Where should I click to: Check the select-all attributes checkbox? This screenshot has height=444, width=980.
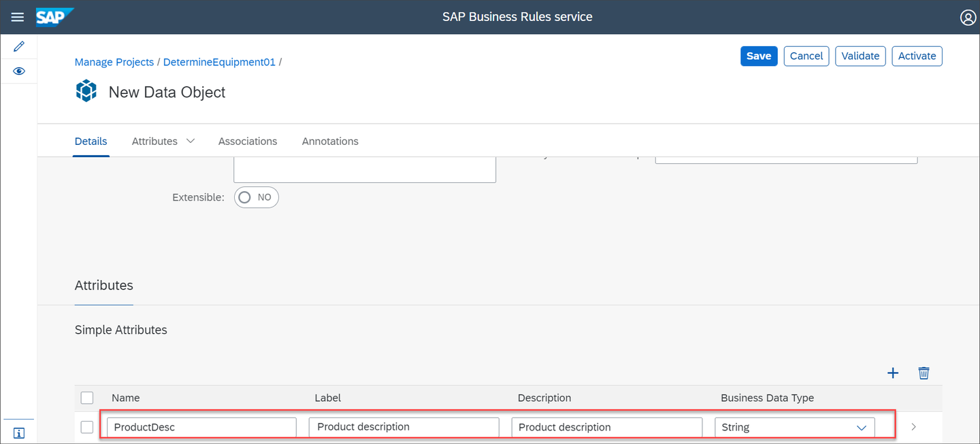(x=87, y=398)
